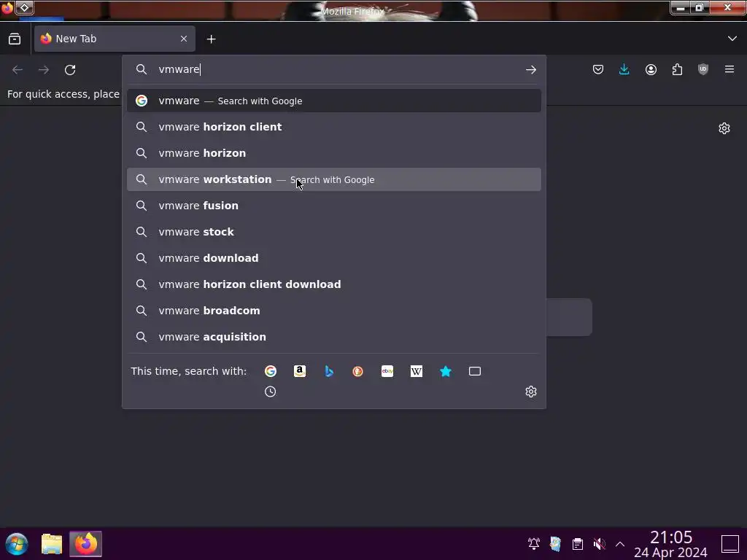
Task: Click Show Desktop button on taskbar
Action: coord(729,544)
